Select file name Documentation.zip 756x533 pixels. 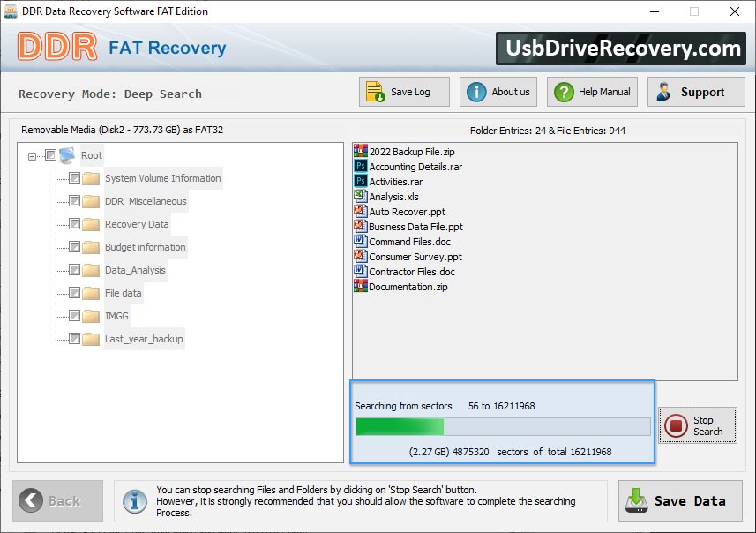pos(408,287)
